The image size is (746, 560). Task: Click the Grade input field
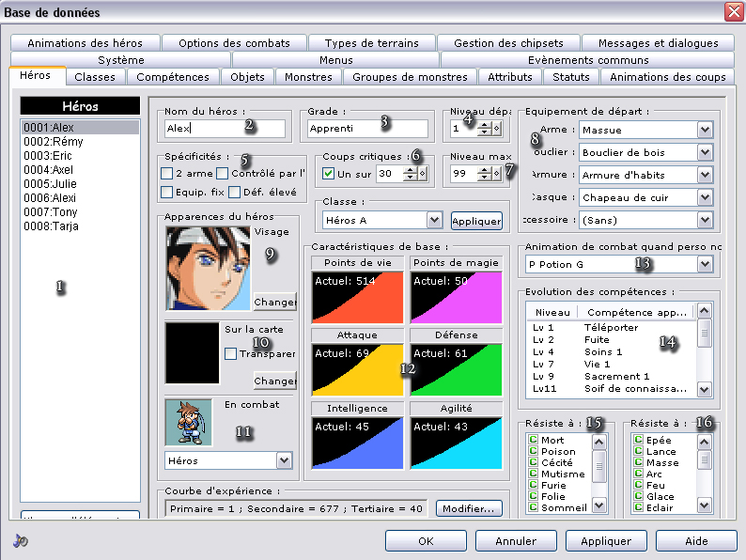point(367,128)
